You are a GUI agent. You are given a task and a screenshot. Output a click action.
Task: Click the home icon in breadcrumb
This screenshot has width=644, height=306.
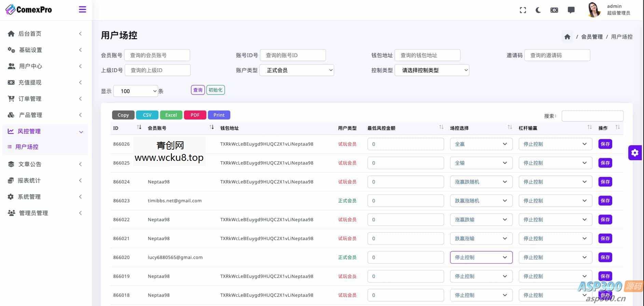[567, 37]
